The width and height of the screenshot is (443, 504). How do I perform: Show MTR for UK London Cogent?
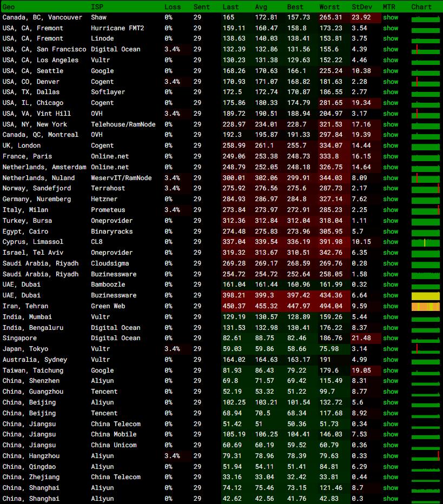tap(391, 145)
